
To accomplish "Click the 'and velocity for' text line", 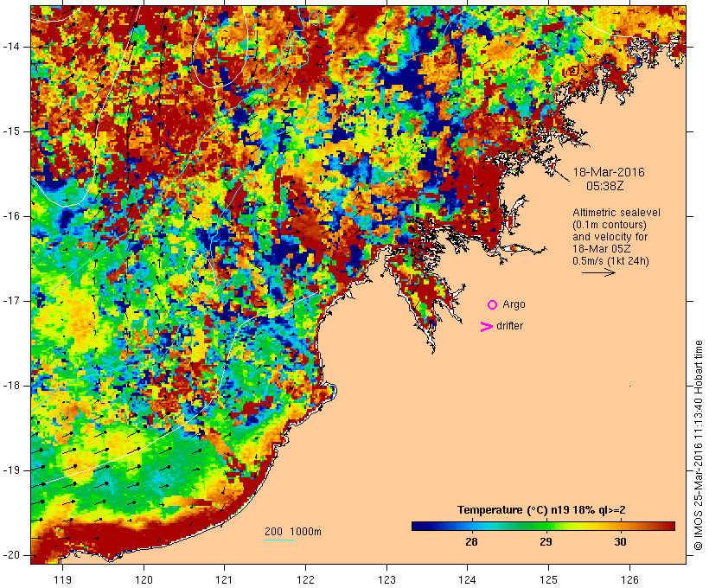I will pyautogui.click(x=610, y=237).
